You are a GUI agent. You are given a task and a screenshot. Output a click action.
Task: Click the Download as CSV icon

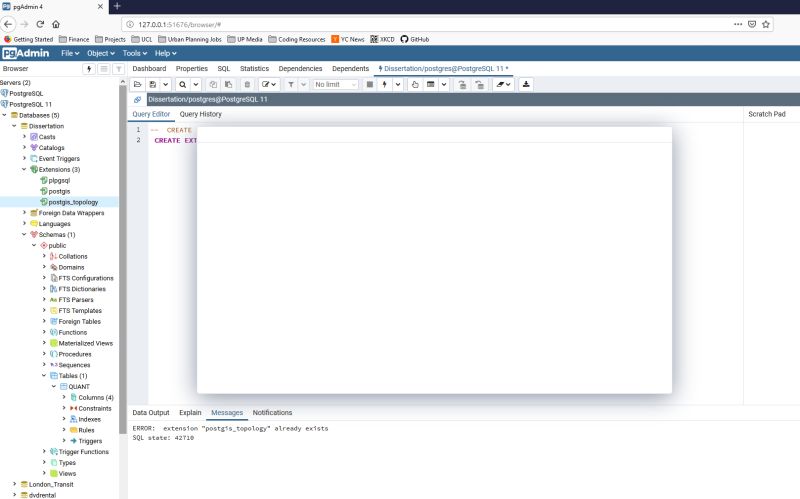pos(526,85)
